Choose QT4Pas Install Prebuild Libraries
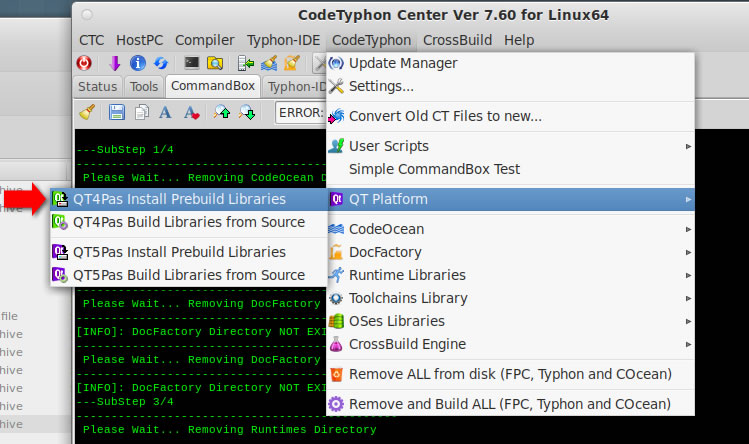Viewport: 749px width, 444px height. pyautogui.click(x=189, y=199)
